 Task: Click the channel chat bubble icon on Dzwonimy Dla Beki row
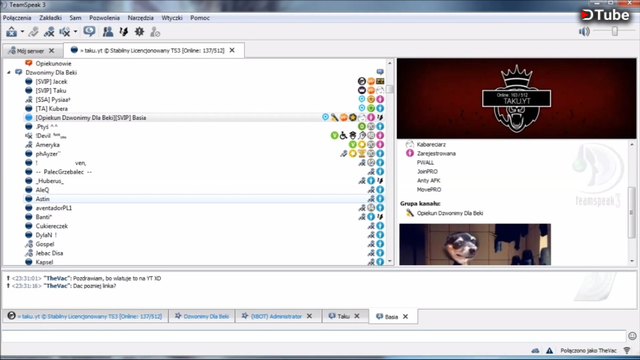pyautogui.click(x=380, y=72)
